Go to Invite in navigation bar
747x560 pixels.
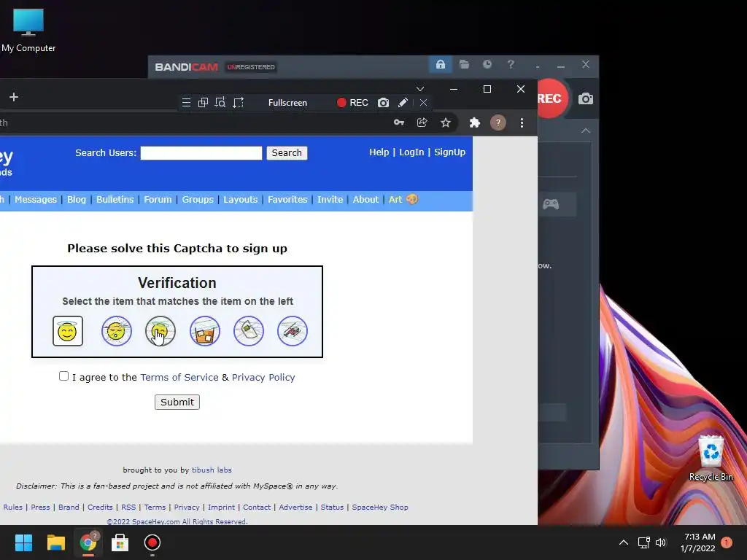coord(330,200)
